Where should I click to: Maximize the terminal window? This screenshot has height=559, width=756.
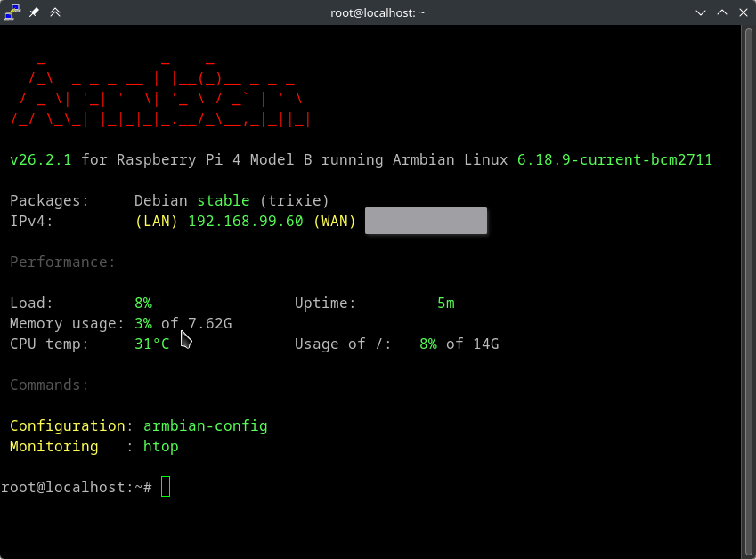point(722,12)
